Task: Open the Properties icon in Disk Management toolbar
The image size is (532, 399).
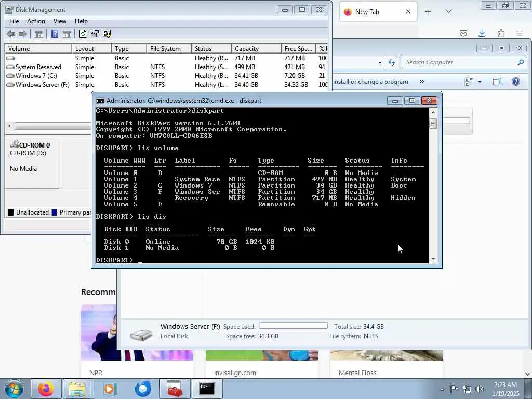Action: (x=95, y=34)
